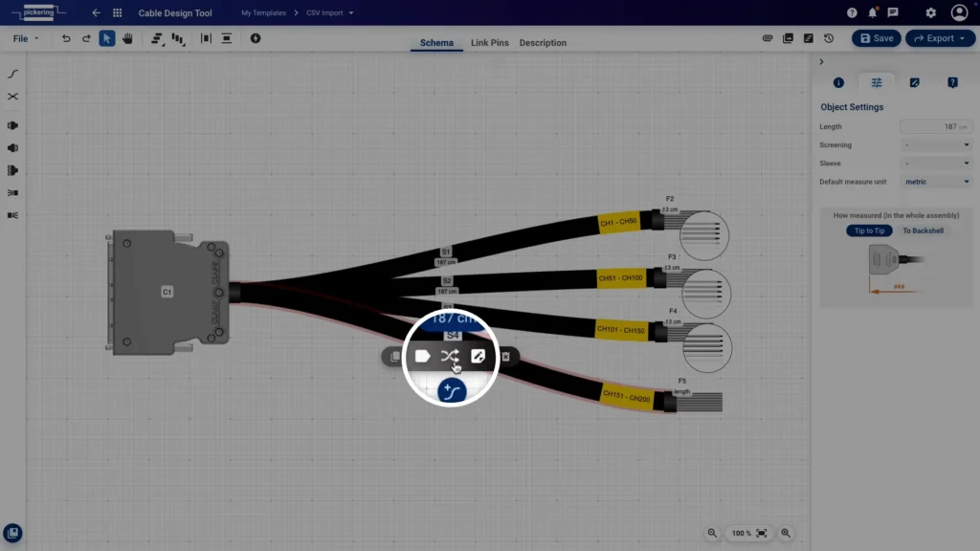
Task: Click the shuffle reroute icon in cable popup
Action: coord(450,356)
